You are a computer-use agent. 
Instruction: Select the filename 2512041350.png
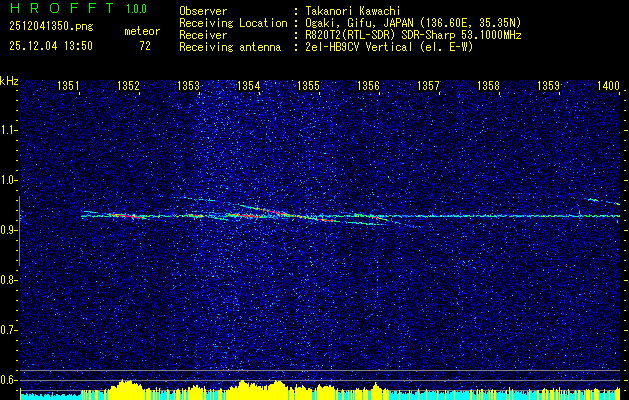(51, 27)
